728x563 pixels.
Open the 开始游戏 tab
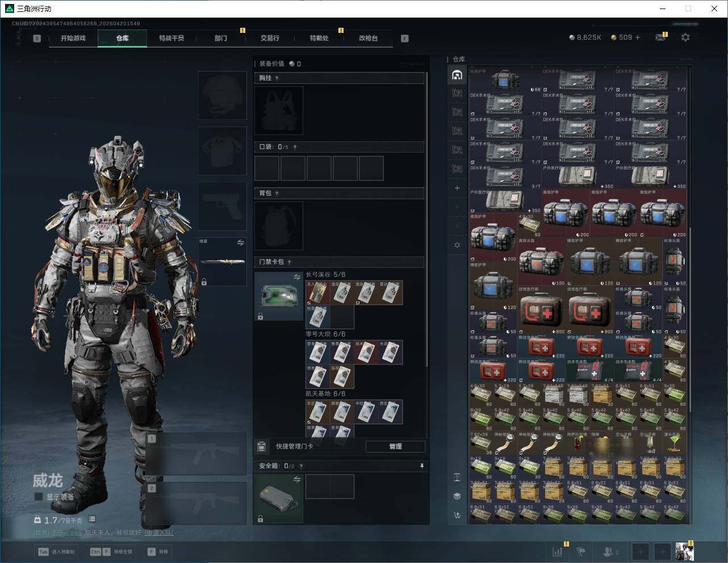coord(73,38)
